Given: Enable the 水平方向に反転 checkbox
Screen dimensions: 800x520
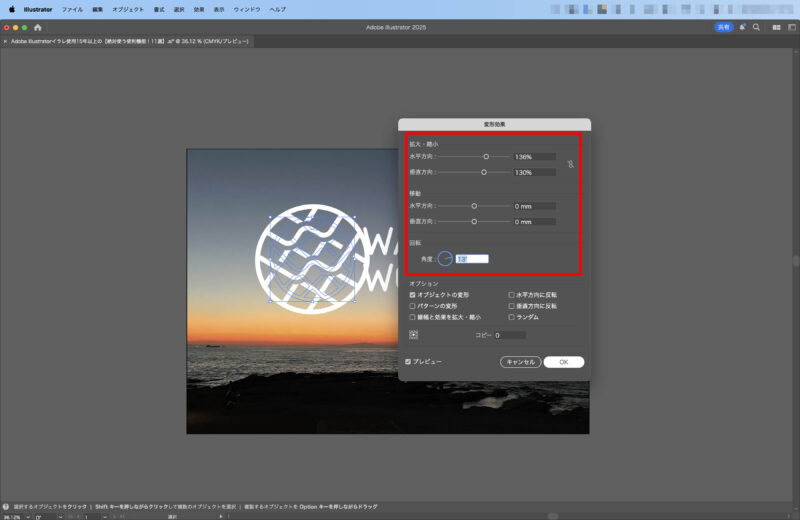Looking at the screenshot, I should point(511,295).
